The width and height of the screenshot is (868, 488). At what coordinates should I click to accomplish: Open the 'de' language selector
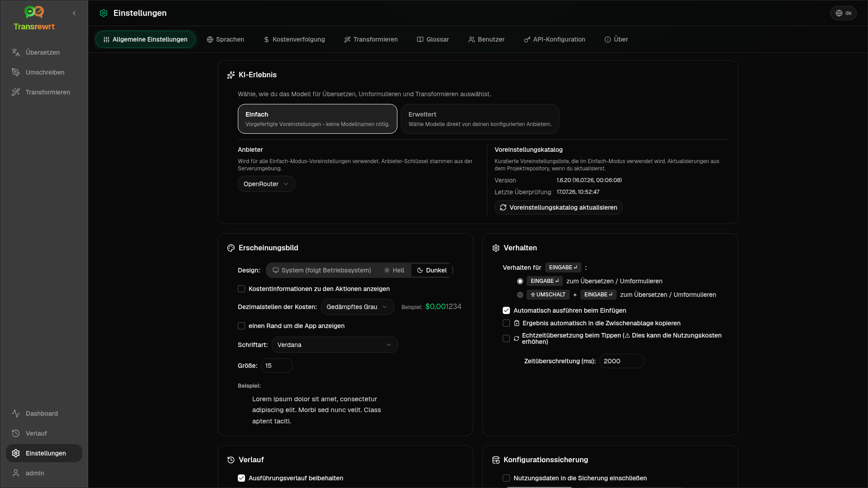[843, 13]
